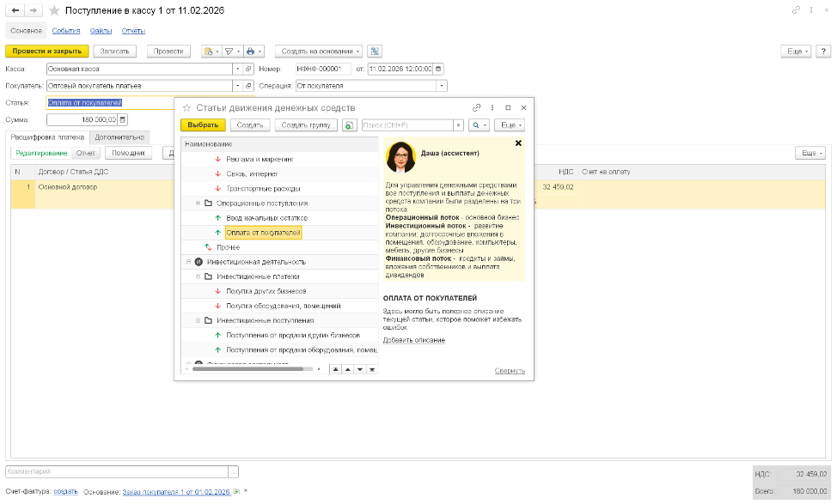Open the calculator icon in Сумма field

click(123, 120)
